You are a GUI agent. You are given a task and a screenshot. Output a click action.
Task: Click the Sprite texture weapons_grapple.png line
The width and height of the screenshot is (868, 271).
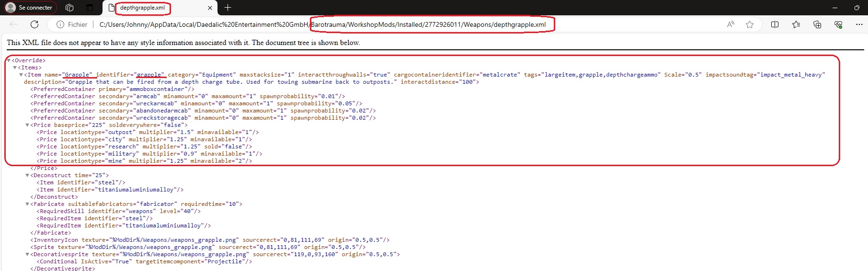pos(198,247)
